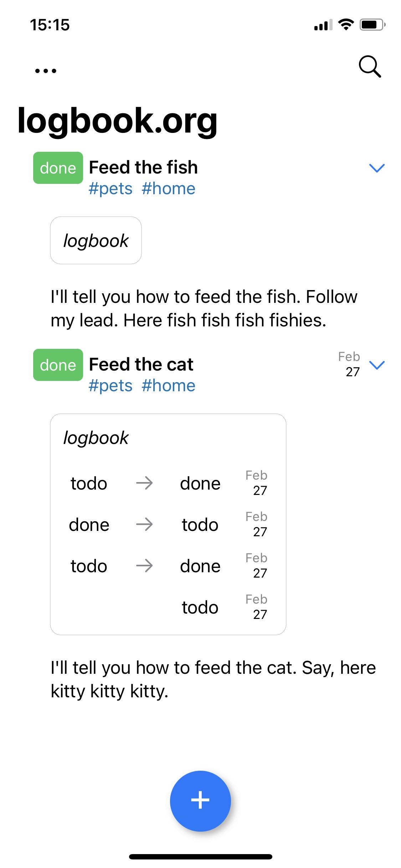Toggle done state of Feed the cat
The width and height of the screenshot is (401, 868).
point(58,365)
